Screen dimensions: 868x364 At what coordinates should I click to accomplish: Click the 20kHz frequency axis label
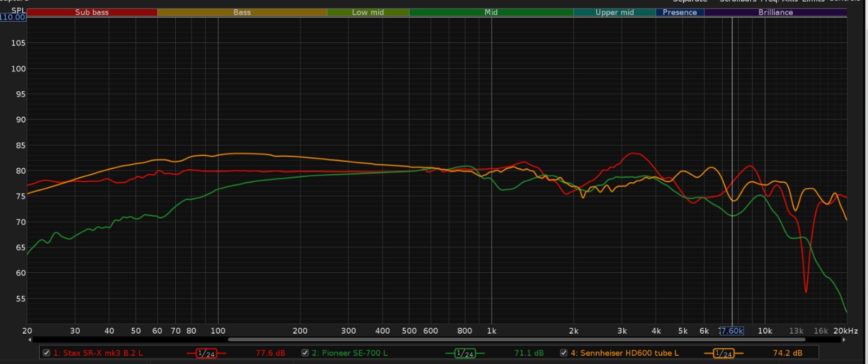(846, 331)
